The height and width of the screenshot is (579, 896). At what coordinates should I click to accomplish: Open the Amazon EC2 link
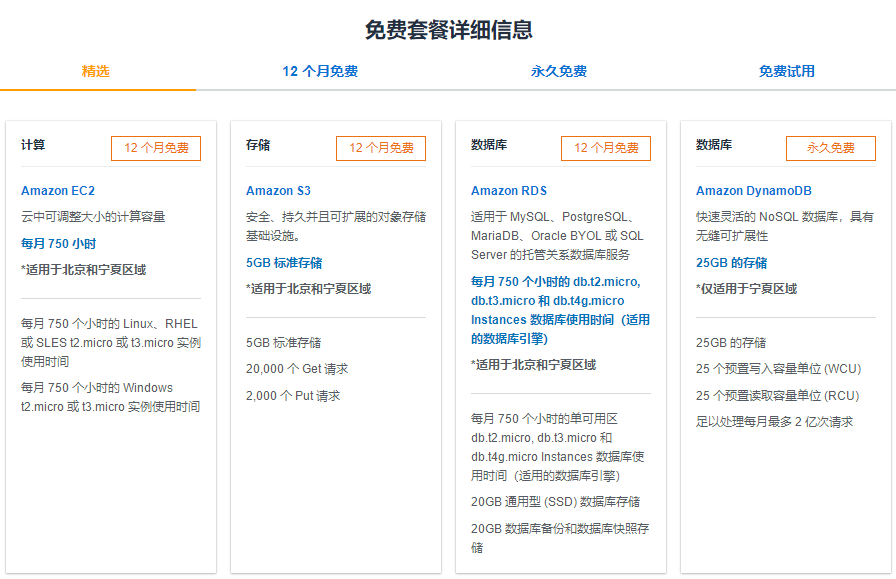(58, 191)
